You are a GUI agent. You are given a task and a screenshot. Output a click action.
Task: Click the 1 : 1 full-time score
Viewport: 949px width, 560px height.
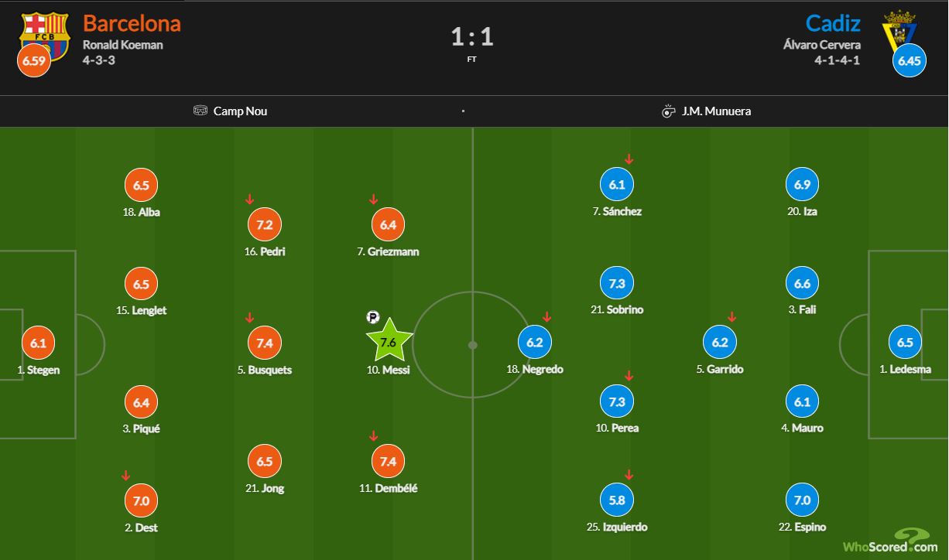click(x=472, y=37)
